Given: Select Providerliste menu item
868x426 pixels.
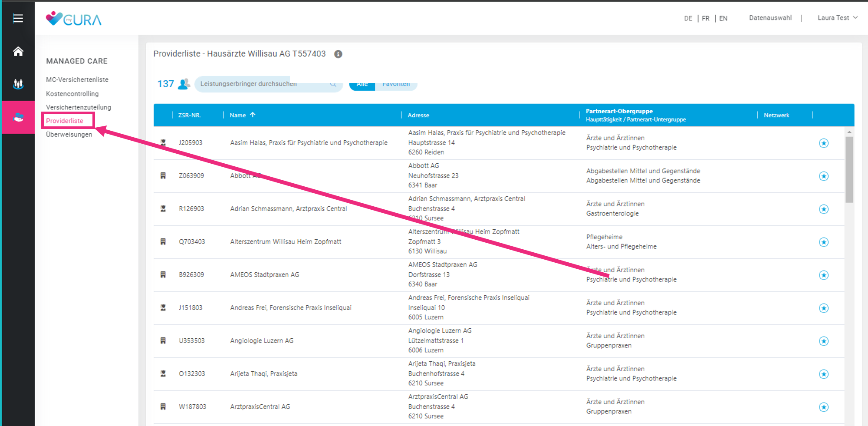Looking at the screenshot, I should click(65, 121).
